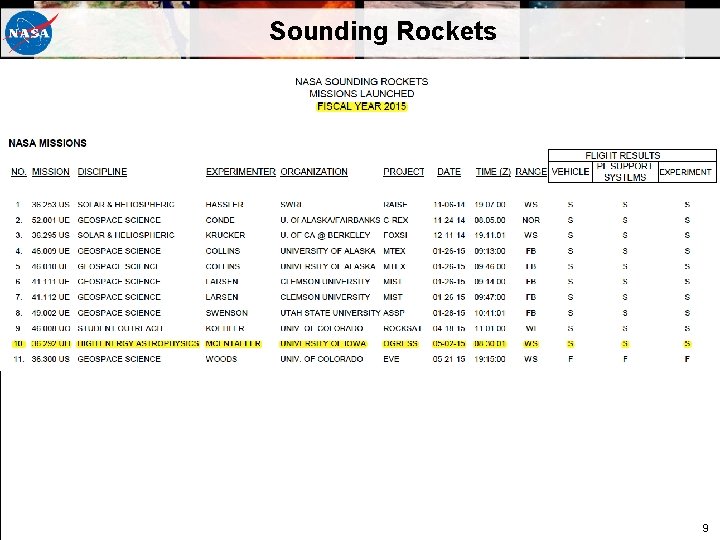This screenshot has width=720, height=540.
Task: Click the NASA meatball logo
Action: 31,33
